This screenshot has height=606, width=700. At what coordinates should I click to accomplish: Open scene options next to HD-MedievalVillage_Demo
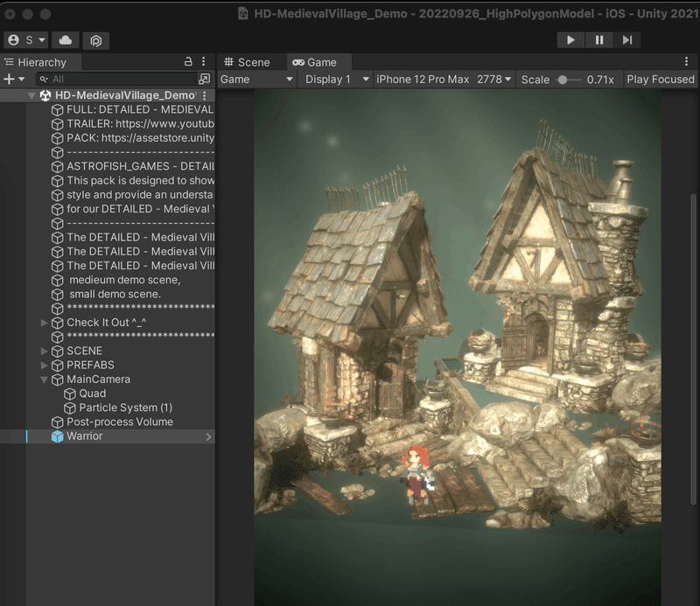(x=205, y=95)
